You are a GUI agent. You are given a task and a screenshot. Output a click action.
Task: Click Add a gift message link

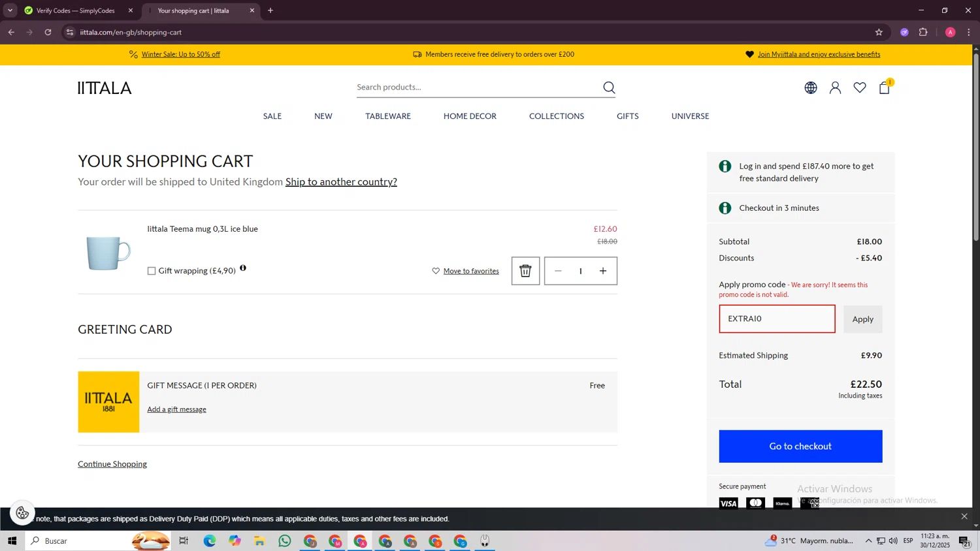176,409
